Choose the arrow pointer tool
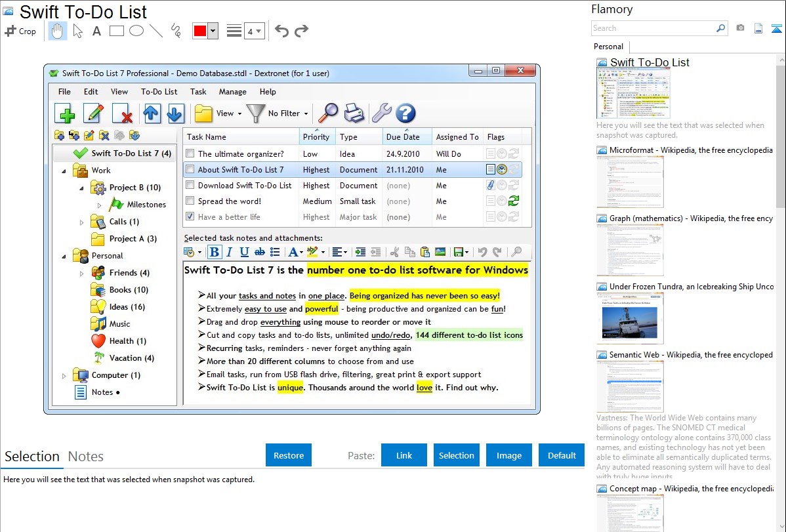The width and height of the screenshot is (786, 532). tap(77, 31)
